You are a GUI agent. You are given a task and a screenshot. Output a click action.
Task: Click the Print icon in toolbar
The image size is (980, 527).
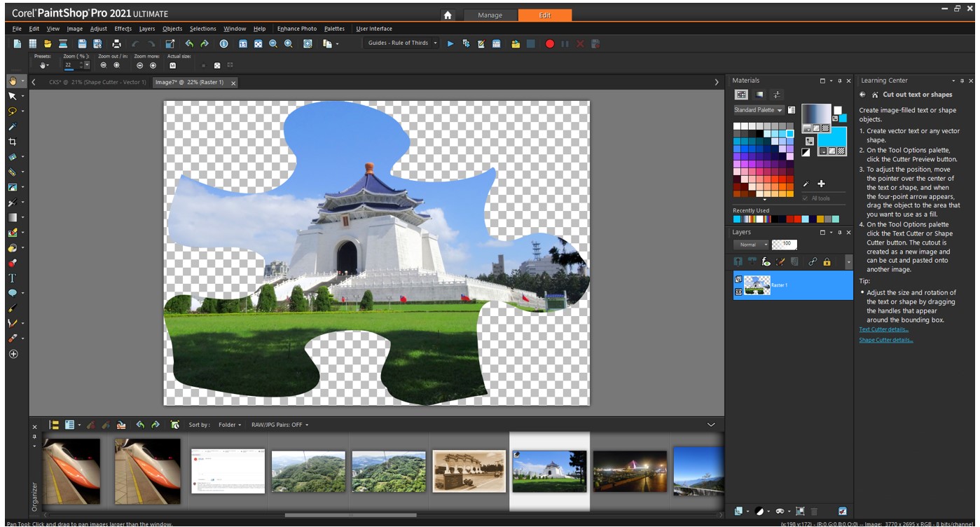tap(117, 43)
